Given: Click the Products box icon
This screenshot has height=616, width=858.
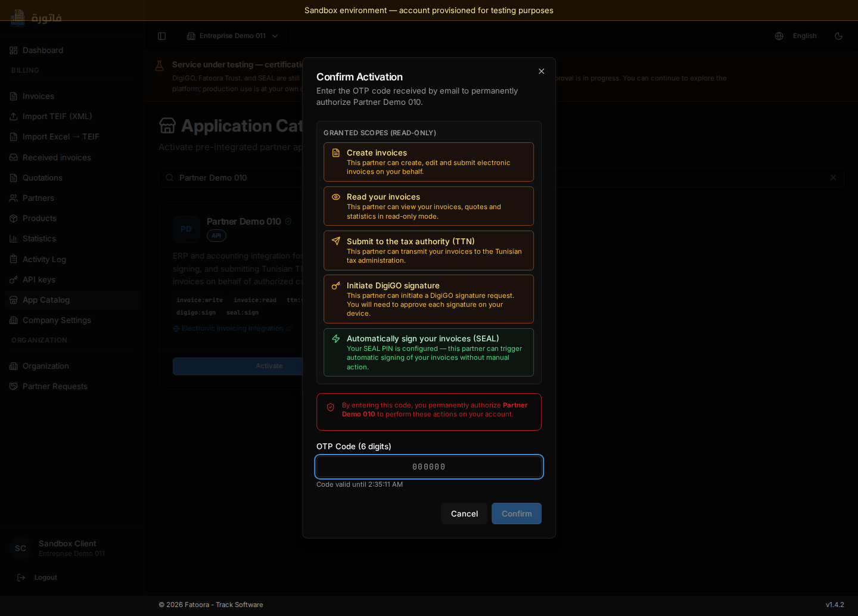Looking at the screenshot, I should (14, 218).
